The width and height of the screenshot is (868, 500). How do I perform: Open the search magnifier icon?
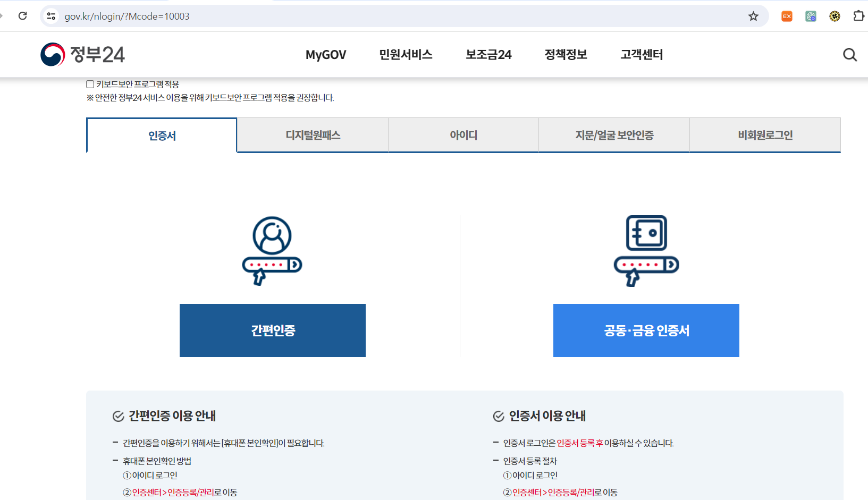point(849,55)
